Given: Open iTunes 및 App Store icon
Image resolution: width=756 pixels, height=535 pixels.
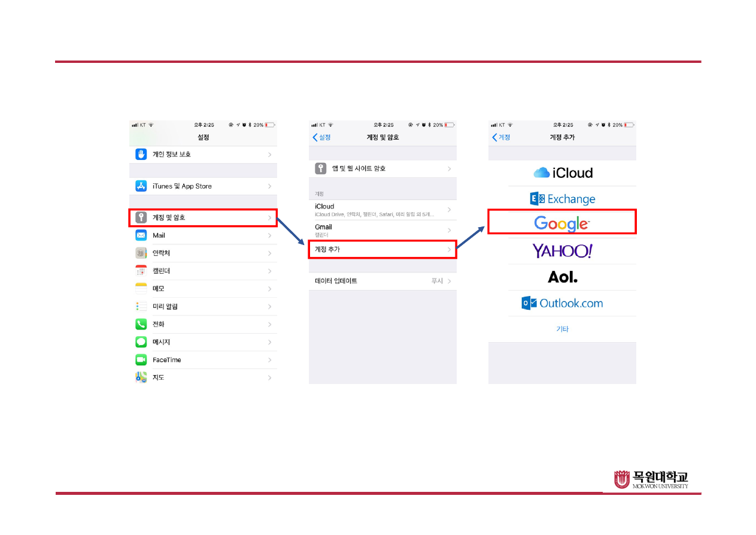Looking at the screenshot, I should 141,186.
